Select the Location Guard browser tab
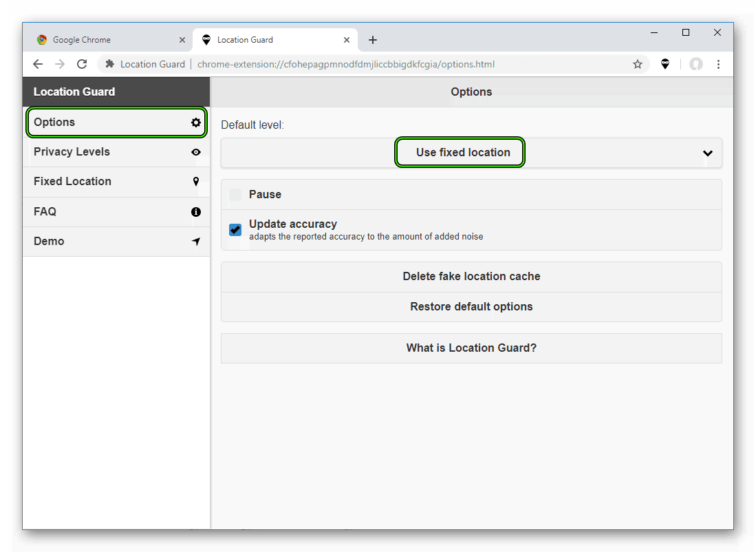This screenshot has height=552, width=756. click(275, 40)
